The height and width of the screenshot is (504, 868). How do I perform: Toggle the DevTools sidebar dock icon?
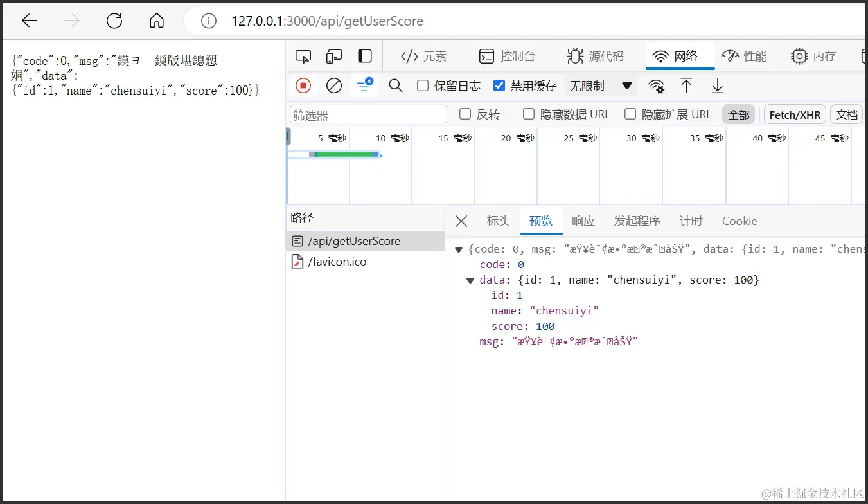pyautogui.click(x=365, y=57)
